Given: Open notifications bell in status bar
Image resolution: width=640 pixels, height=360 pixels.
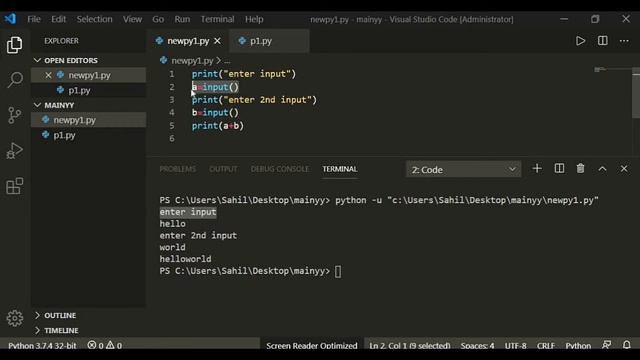Looking at the screenshot, I should pos(627,345).
